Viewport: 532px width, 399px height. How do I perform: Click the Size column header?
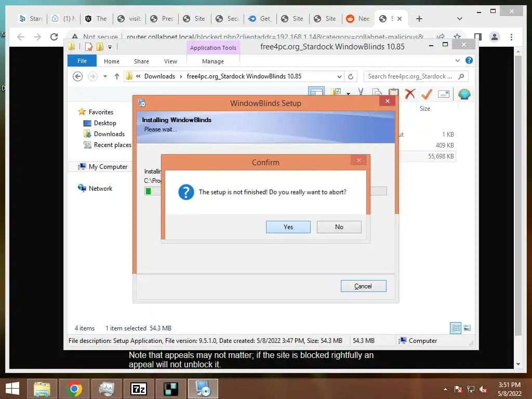coord(425,109)
